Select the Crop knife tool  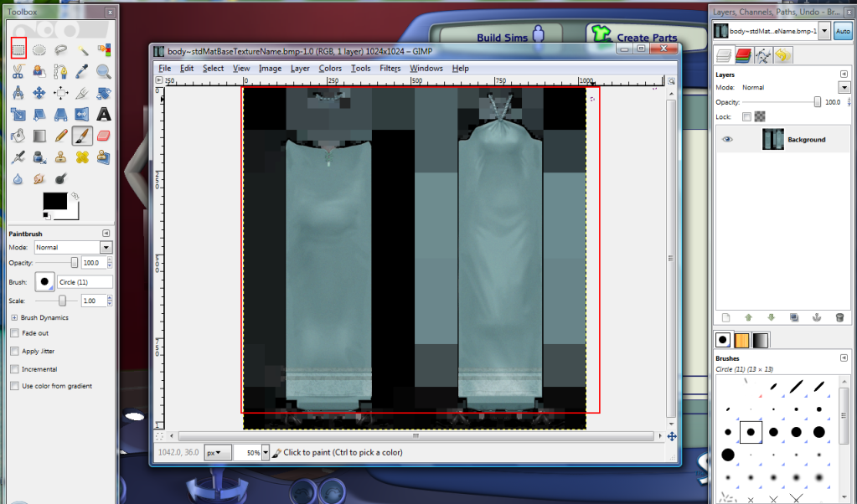pyautogui.click(x=82, y=93)
